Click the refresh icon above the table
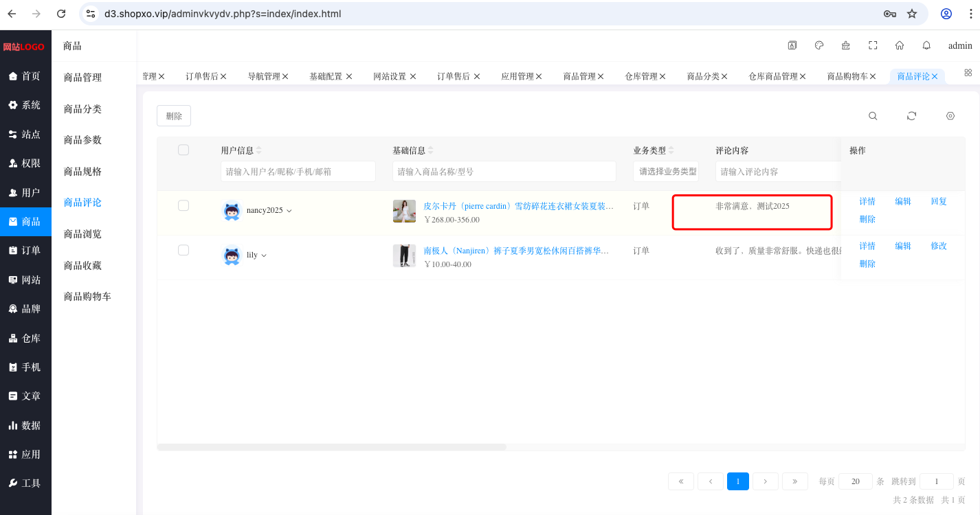The image size is (980, 515). 911,116
